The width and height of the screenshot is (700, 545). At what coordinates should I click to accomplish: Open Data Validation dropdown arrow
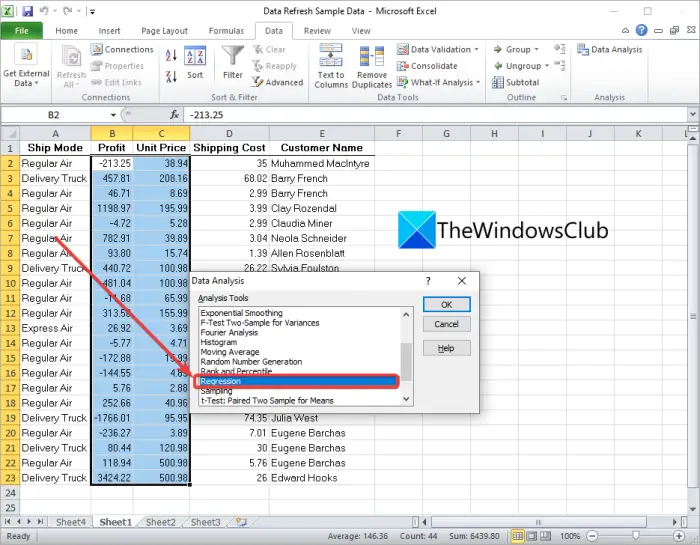pos(476,50)
